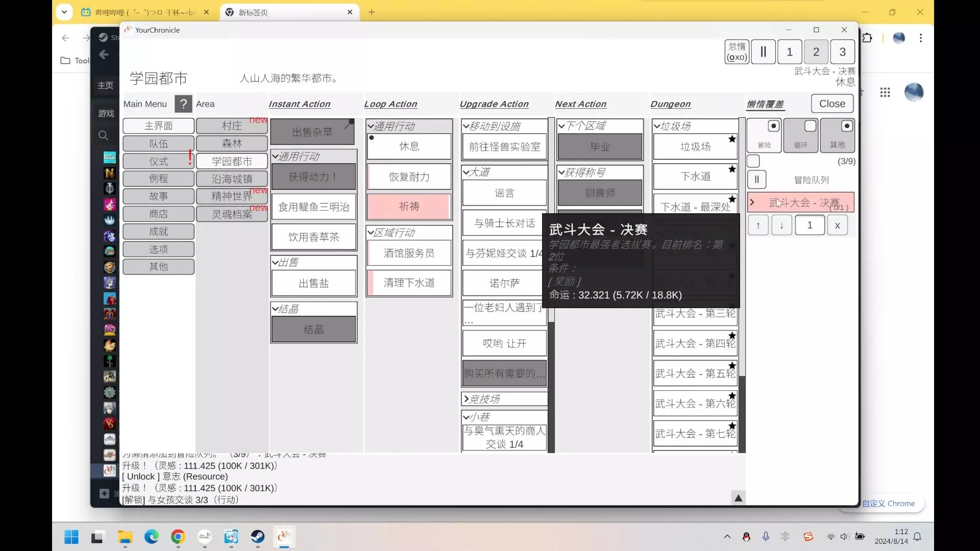Click the pause button in top speed controls

[763, 52]
